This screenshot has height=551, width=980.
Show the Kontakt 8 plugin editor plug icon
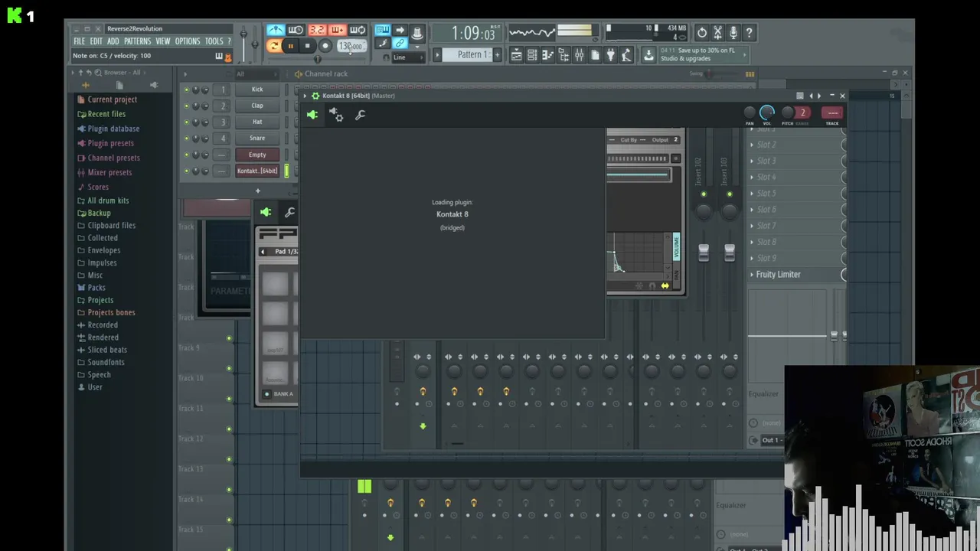[x=312, y=115]
